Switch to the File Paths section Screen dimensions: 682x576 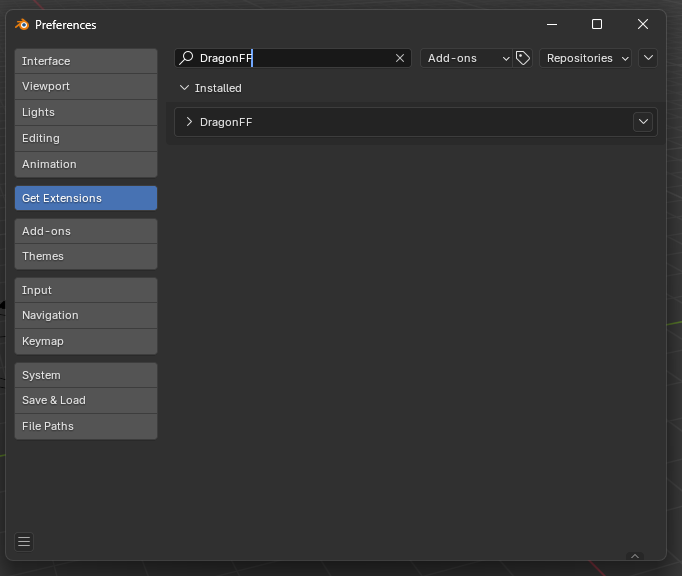pyautogui.click(x=86, y=426)
